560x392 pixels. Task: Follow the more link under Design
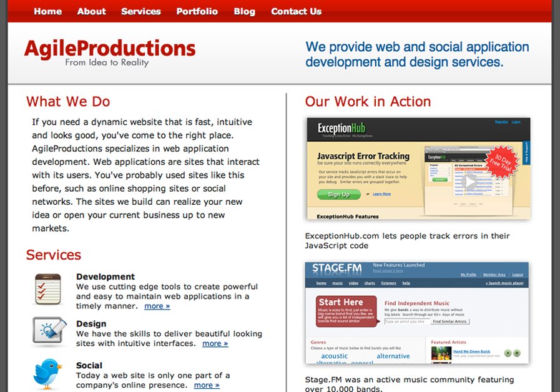click(215, 343)
